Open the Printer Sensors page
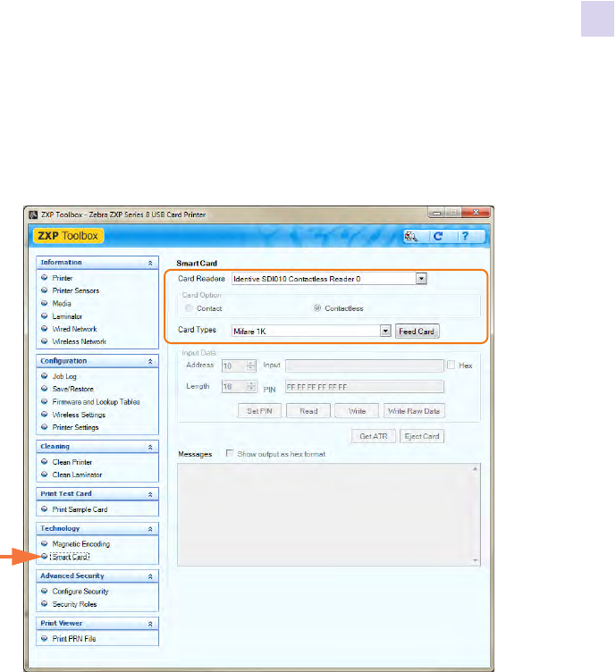 [75, 290]
